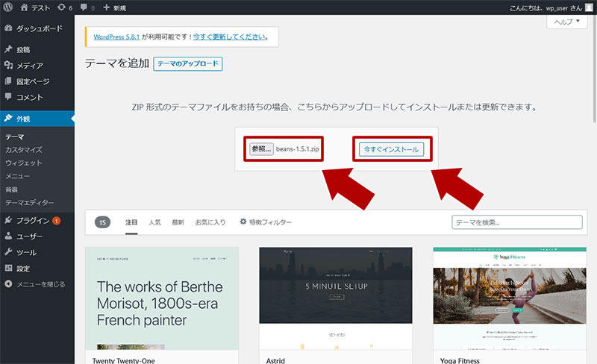
Task: Click Twenty Twenty-One theme name
Action: coord(123,360)
